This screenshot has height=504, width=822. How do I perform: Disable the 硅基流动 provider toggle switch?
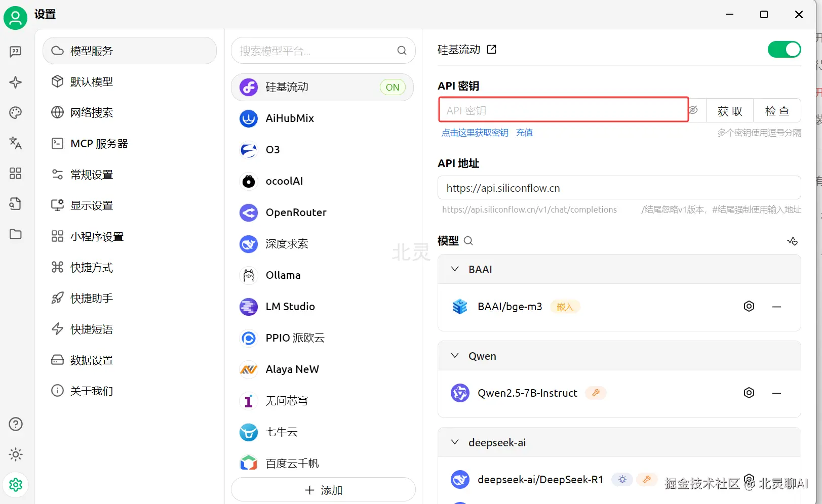(x=784, y=50)
